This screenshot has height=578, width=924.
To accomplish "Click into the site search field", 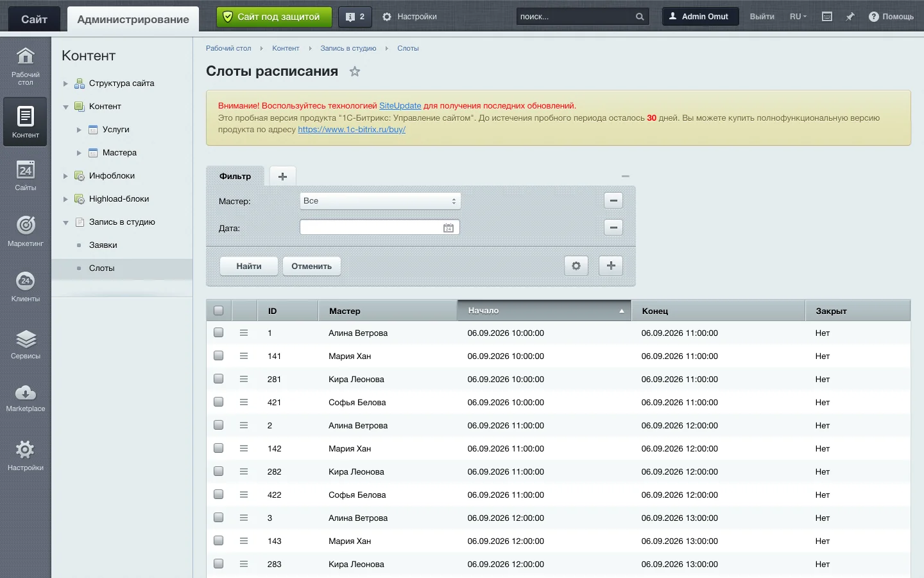I will coord(575,17).
